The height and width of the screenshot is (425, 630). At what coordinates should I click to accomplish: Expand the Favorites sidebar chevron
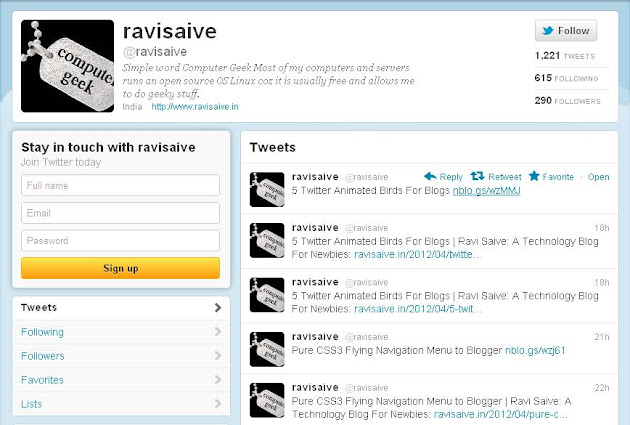click(x=218, y=380)
